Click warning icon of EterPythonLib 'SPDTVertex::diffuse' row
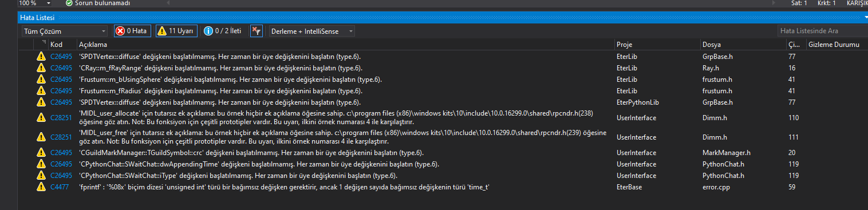 click(41, 102)
